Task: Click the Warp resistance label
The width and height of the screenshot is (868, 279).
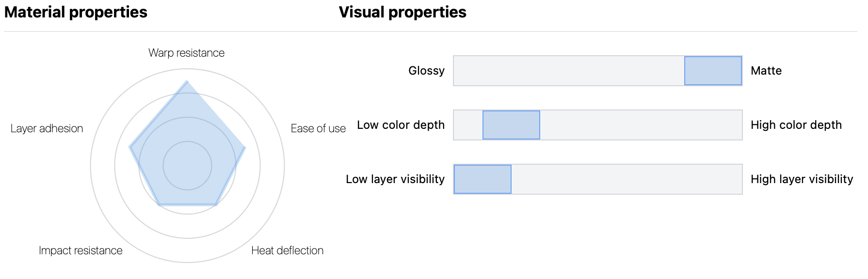Action: (186, 53)
